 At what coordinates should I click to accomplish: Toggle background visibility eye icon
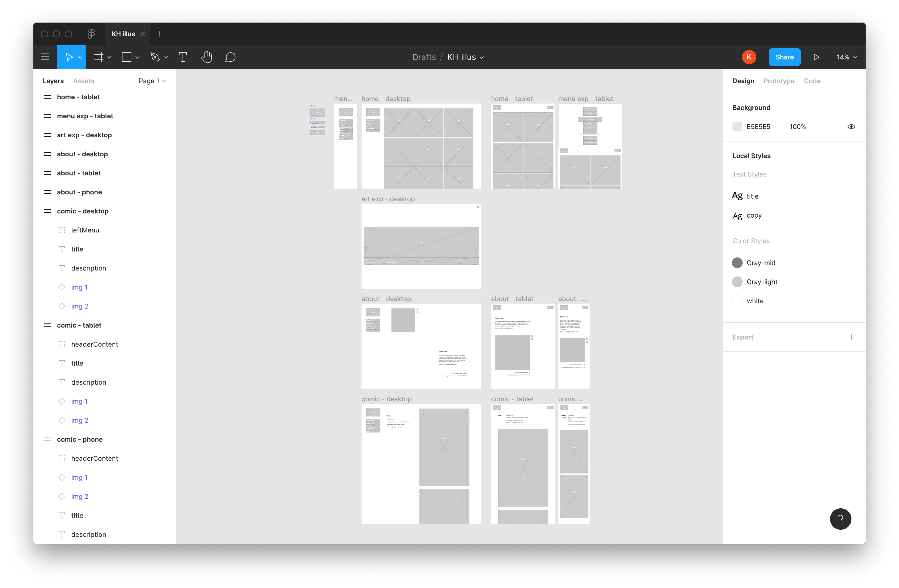[x=851, y=127]
